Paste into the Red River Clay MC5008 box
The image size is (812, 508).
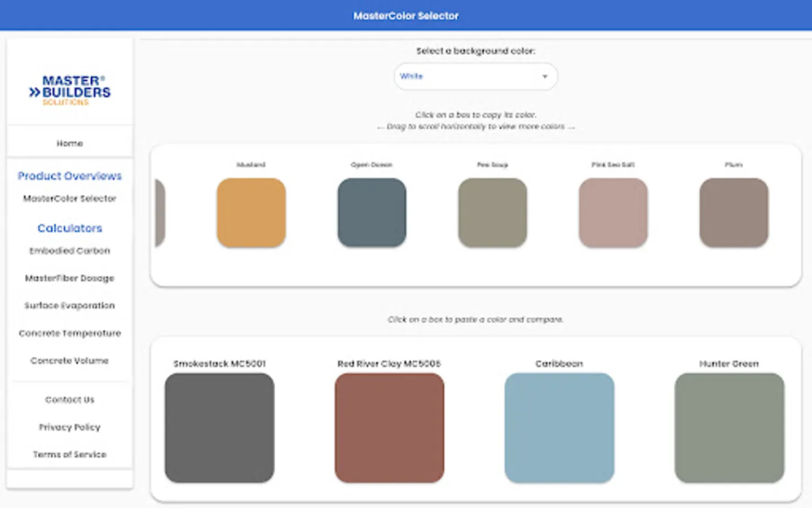[x=389, y=428]
